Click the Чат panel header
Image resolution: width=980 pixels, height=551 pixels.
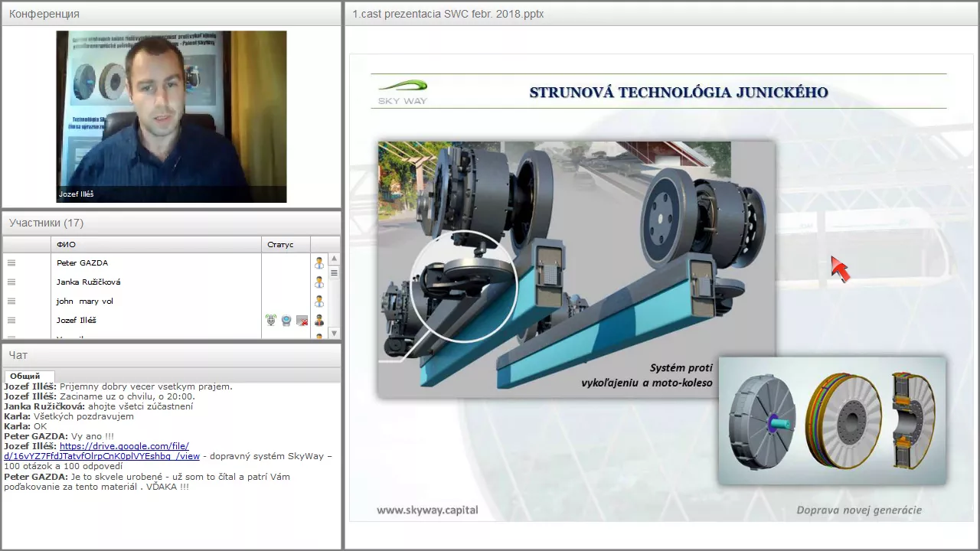[171, 355]
